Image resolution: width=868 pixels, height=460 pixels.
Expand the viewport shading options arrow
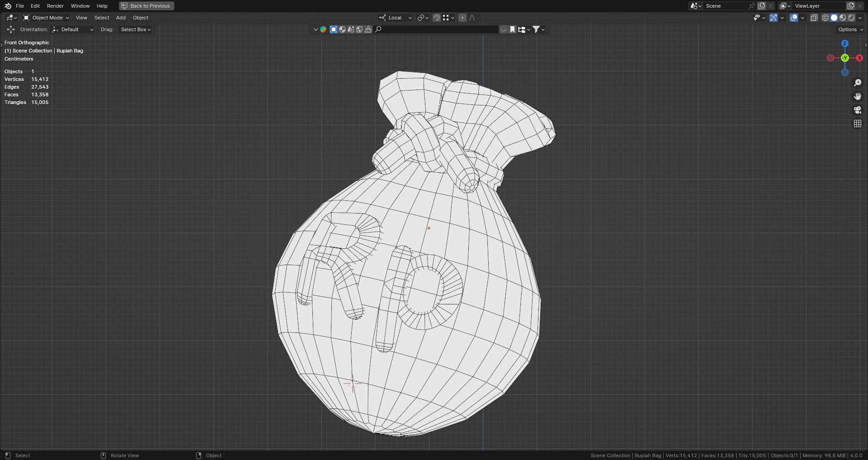point(860,18)
